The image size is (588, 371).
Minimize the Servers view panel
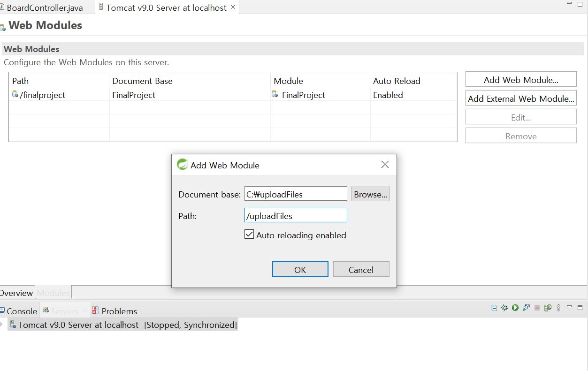(569, 307)
